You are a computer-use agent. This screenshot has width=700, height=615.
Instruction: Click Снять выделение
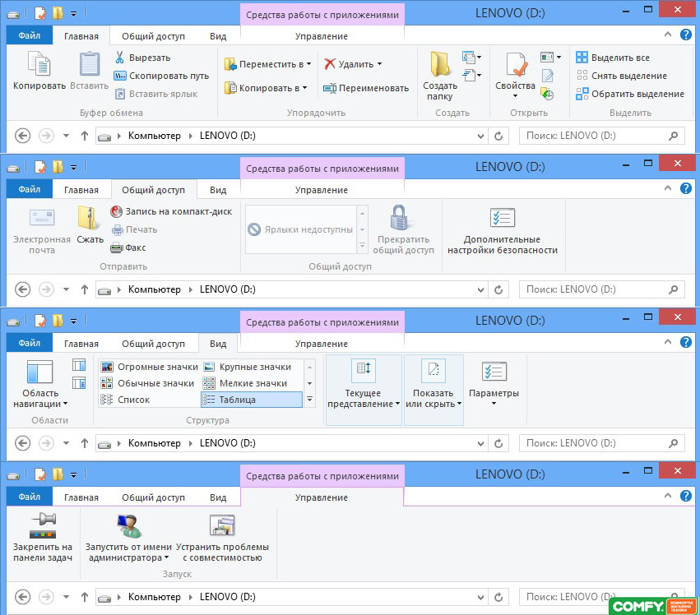pyautogui.click(x=621, y=76)
